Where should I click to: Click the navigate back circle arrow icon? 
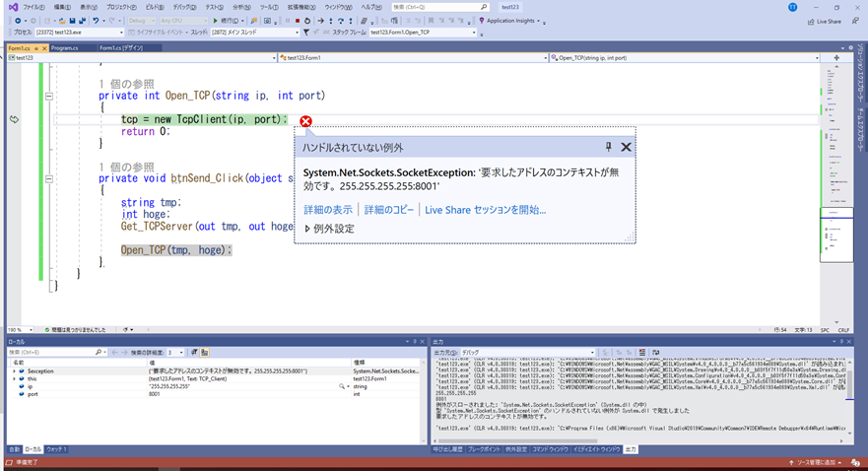pos(18,21)
